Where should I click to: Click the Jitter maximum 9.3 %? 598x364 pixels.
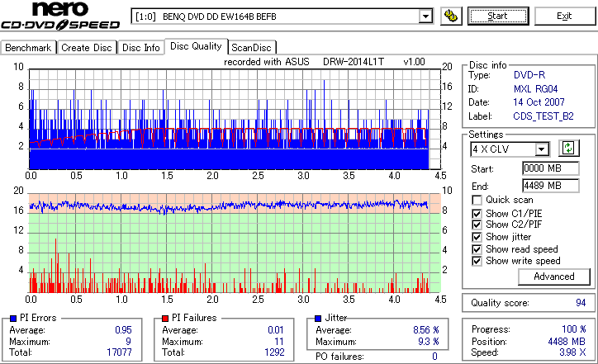(x=429, y=342)
